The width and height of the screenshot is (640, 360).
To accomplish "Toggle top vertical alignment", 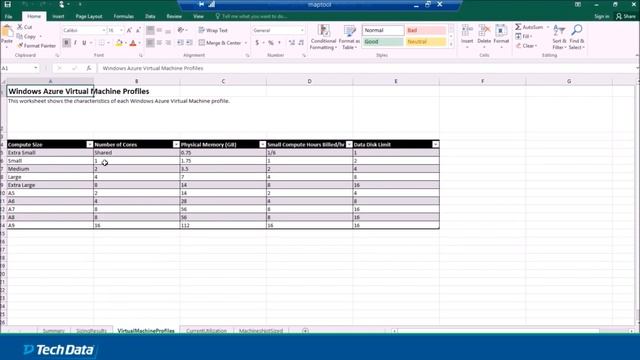I will click(150, 30).
